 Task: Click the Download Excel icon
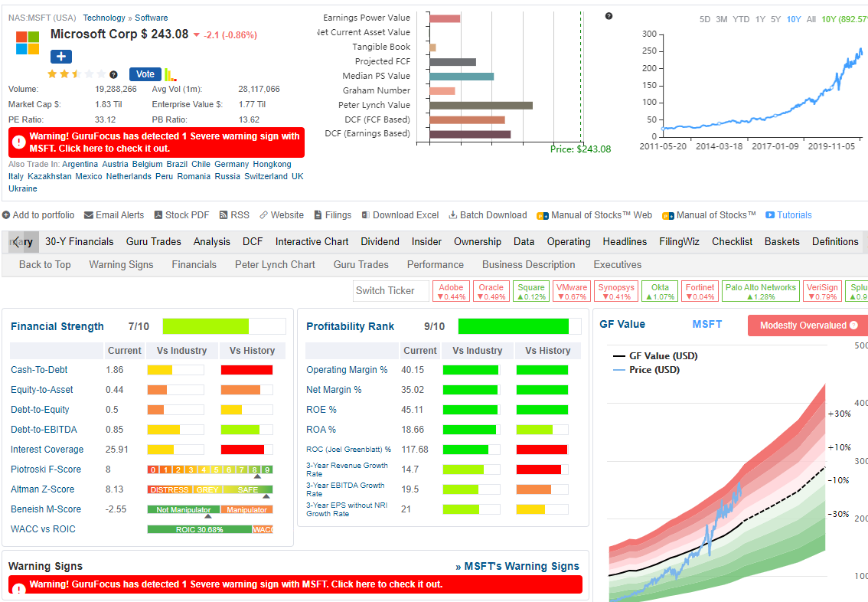365,215
